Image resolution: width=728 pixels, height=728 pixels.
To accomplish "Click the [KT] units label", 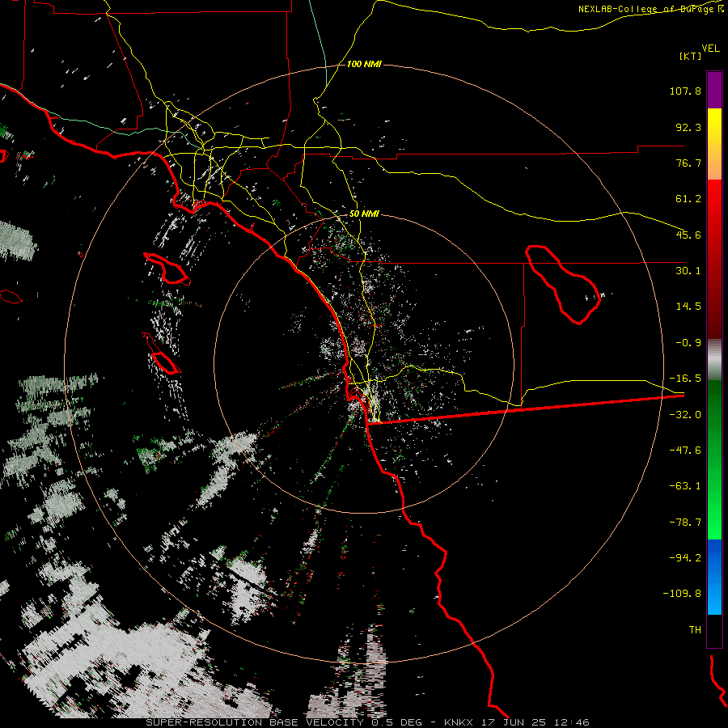I will 691,56.
